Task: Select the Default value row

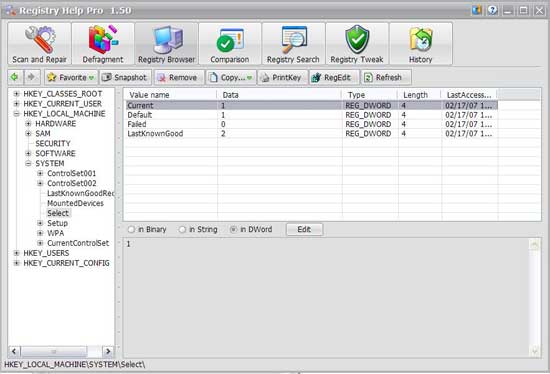Action: coord(311,115)
